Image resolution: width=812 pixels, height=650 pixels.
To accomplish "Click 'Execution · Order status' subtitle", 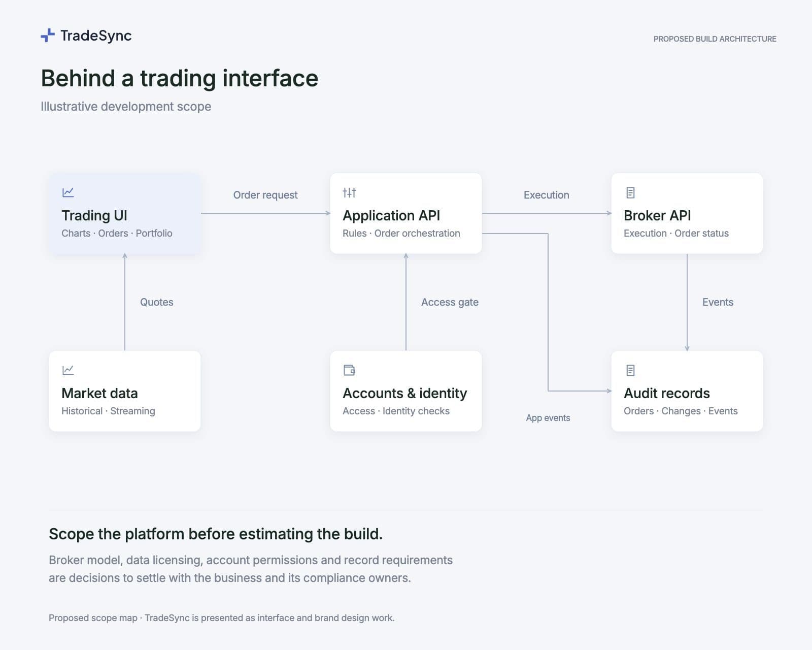I will (x=676, y=233).
